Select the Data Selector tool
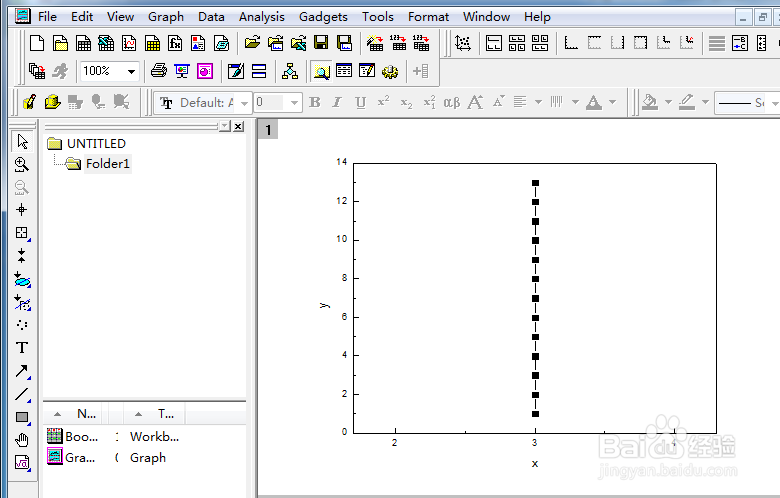Screen dimensions: 780x498 click(22, 256)
